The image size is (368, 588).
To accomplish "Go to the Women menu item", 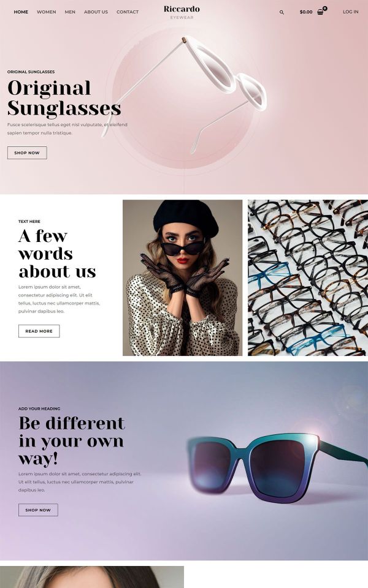I will pos(47,12).
